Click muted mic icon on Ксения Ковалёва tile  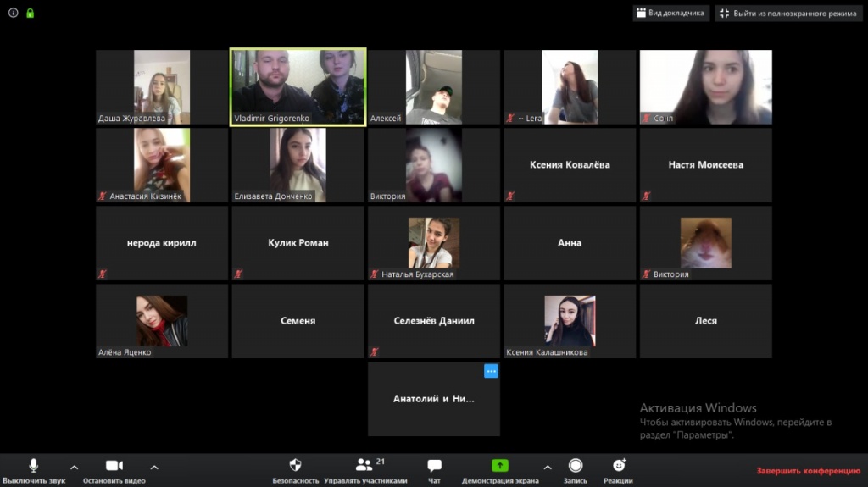point(510,196)
